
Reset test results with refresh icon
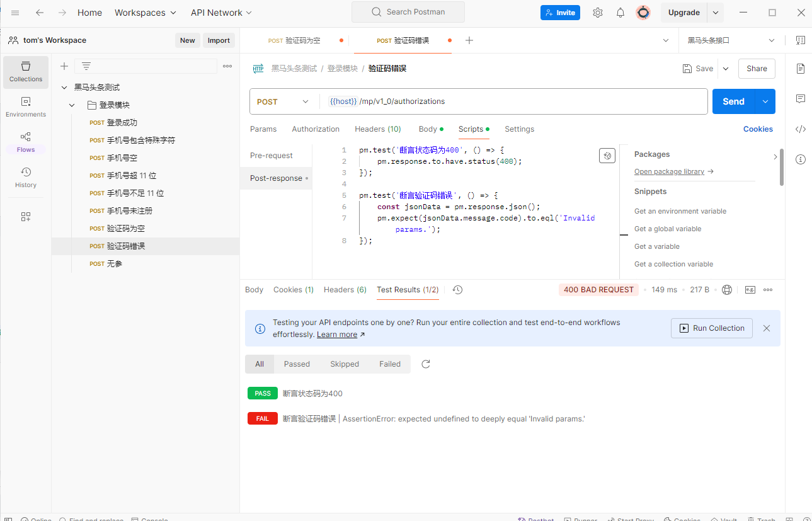(426, 364)
